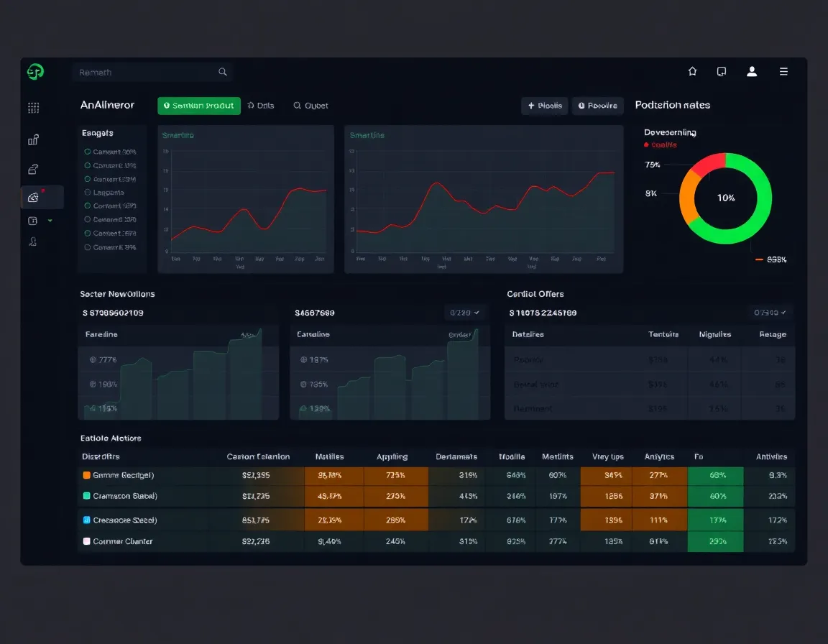Screen dimensions: 828x644
Task: Open the user profile icon in top bar
Action: tap(752, 71)
